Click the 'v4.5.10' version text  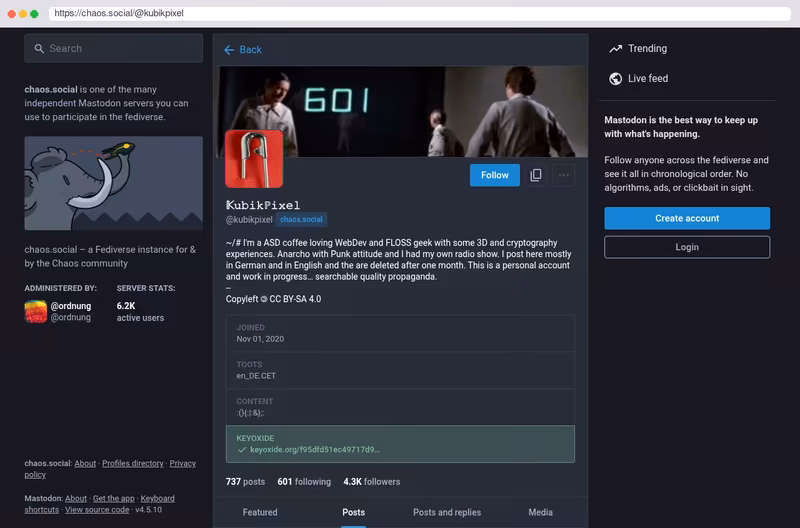pos(148,510)
